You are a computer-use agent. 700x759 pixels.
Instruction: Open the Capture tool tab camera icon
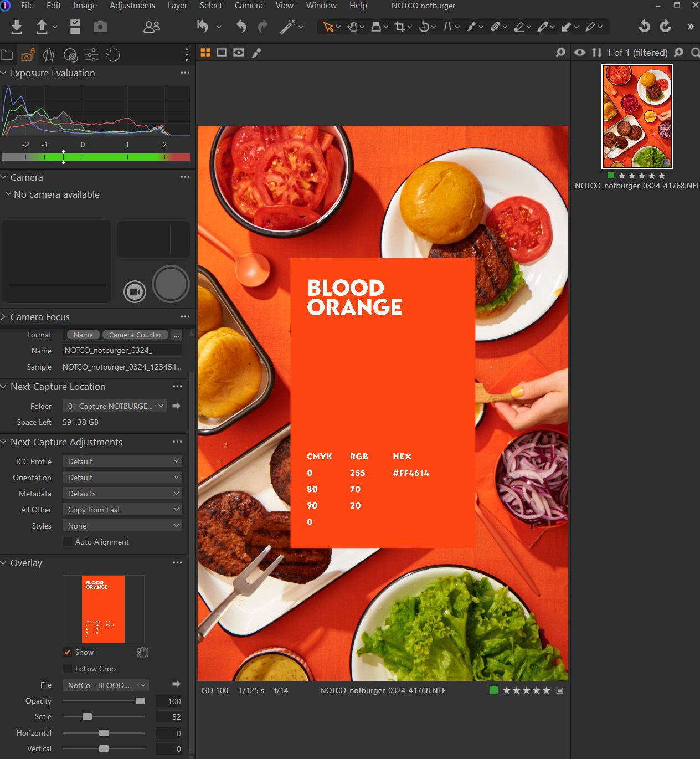point(28,55)
